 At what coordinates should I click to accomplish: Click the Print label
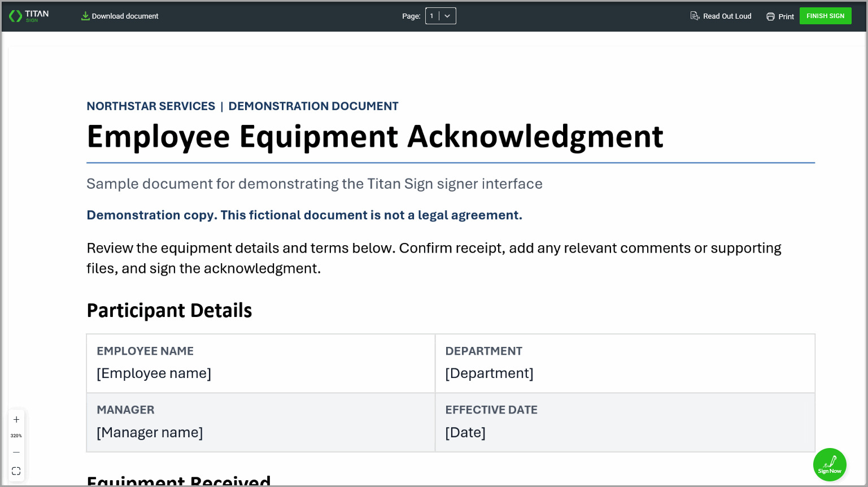(786, 16)
